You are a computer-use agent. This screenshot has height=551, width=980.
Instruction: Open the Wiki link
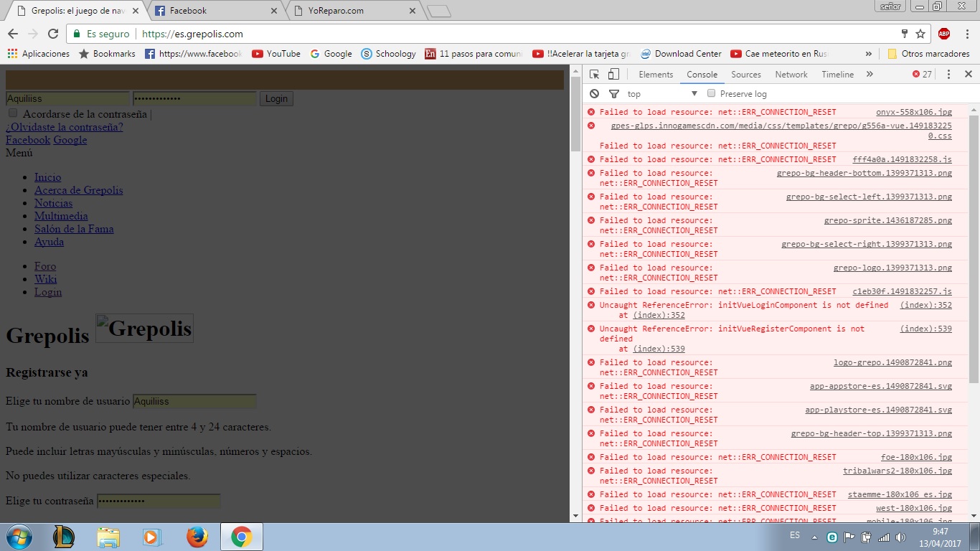click(x=45, y=279)
